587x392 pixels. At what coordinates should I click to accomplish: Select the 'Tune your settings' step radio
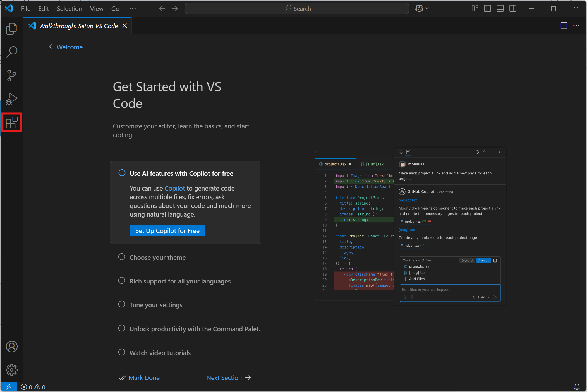[122, 304]
